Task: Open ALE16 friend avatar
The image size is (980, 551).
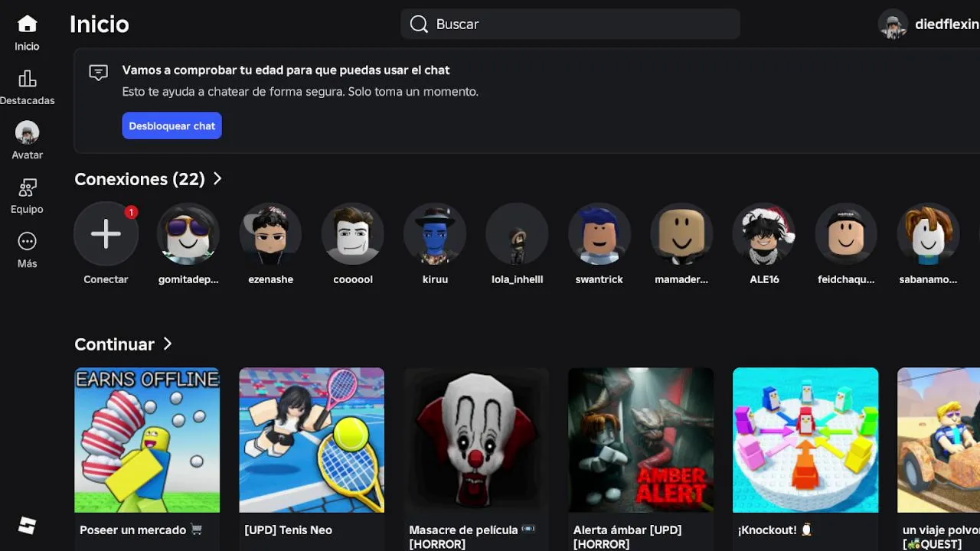Action: (764, 234)
